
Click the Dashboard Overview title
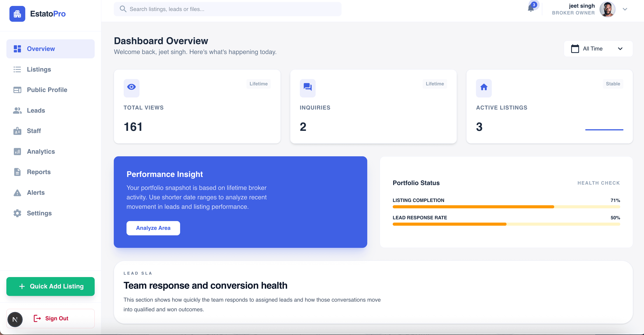[161, 41]
